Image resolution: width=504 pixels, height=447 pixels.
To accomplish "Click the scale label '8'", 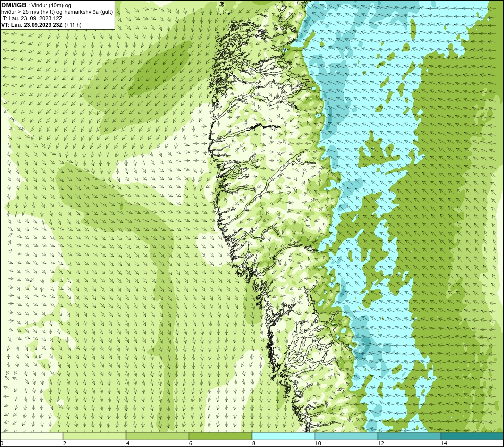I will 254,443.
